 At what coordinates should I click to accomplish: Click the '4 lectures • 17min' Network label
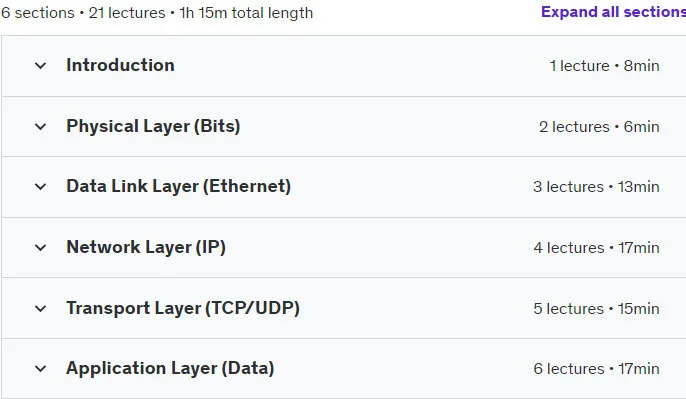[x=597, y=248]
